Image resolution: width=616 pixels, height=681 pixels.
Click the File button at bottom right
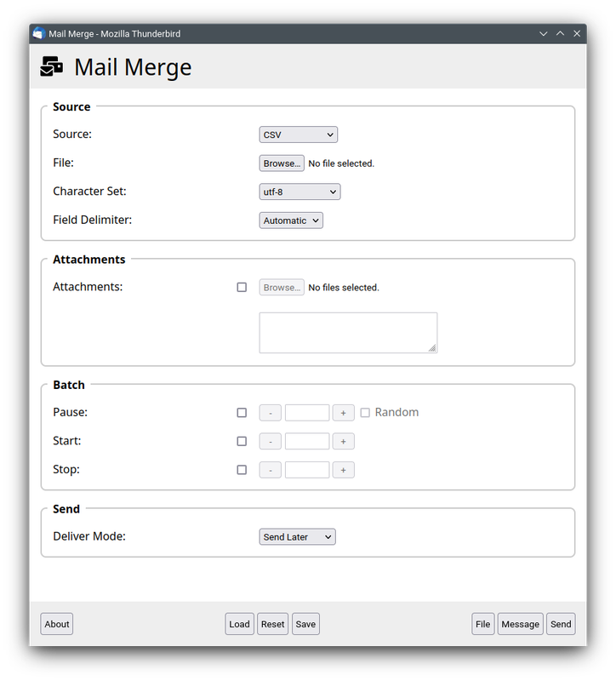tap(482, 624)
